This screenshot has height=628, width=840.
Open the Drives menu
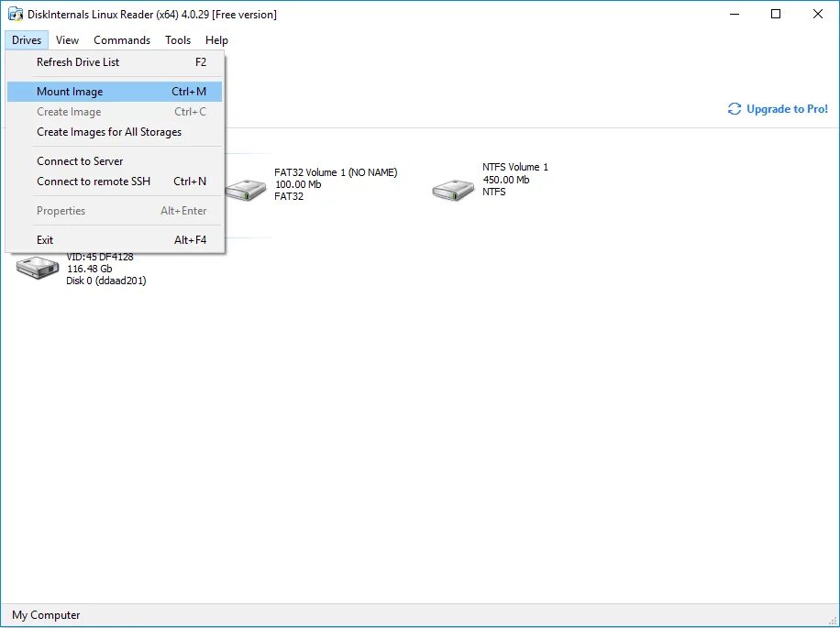[x=27, y=40]
